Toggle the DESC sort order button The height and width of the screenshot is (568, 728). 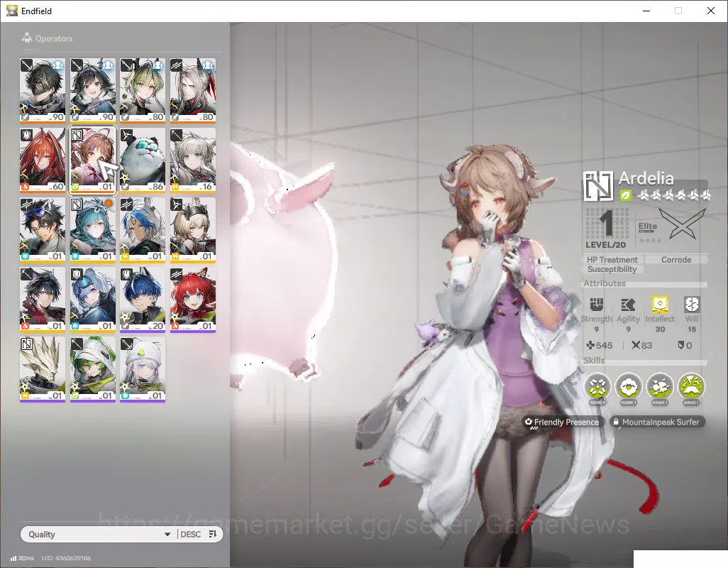(x=199, y=534)
